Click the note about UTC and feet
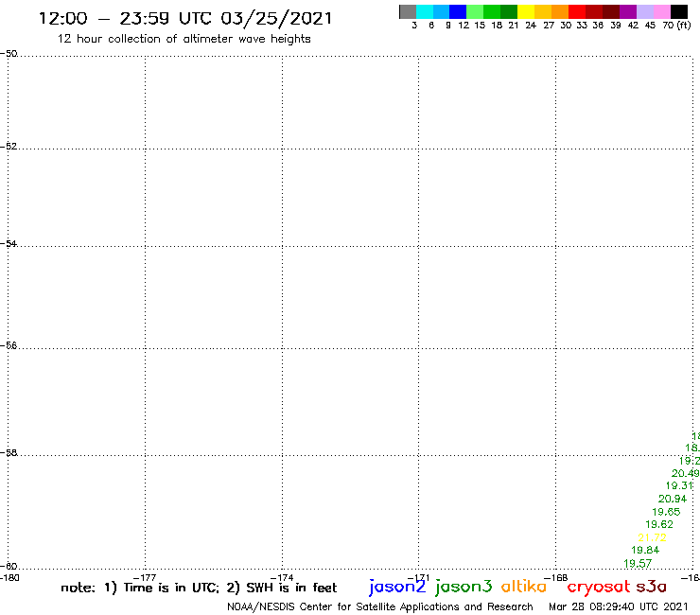The width and height of the screenshot is (700, 615). (199, 588)
